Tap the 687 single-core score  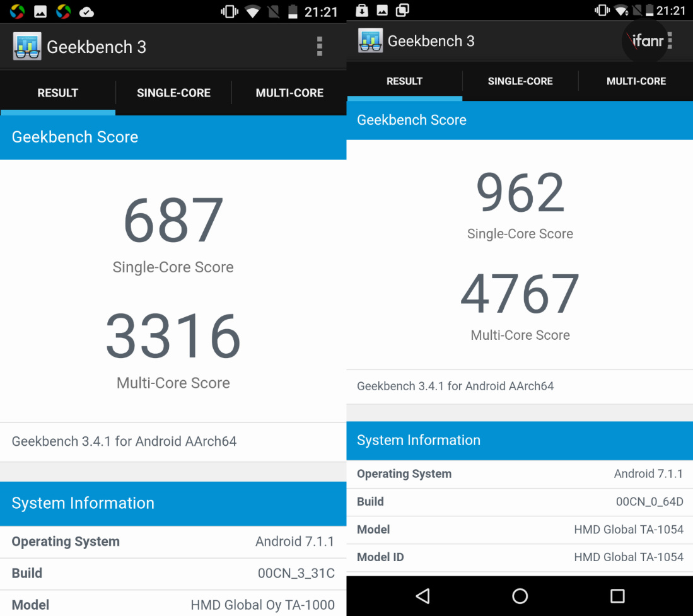[x=173, y=221]
